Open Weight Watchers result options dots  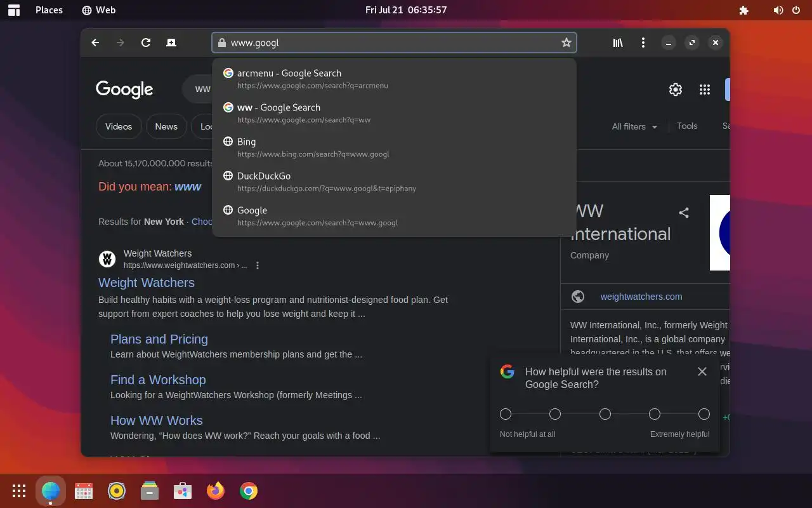258,265
